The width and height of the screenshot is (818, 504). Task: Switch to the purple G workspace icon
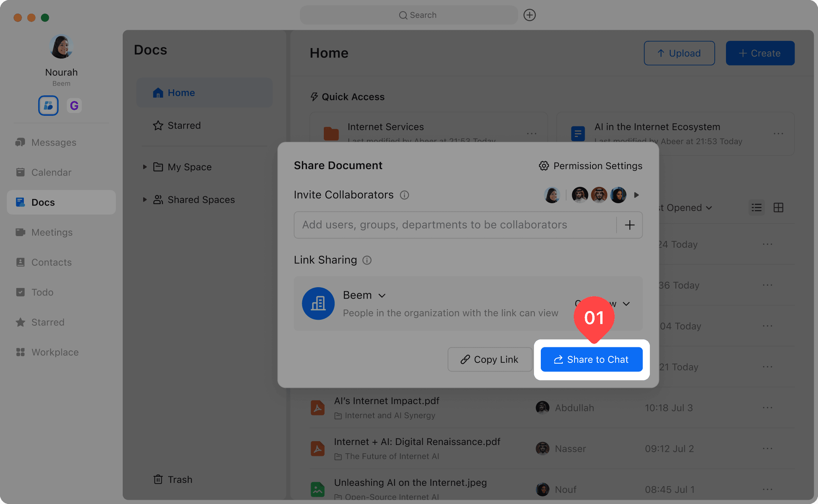(74, 106)
